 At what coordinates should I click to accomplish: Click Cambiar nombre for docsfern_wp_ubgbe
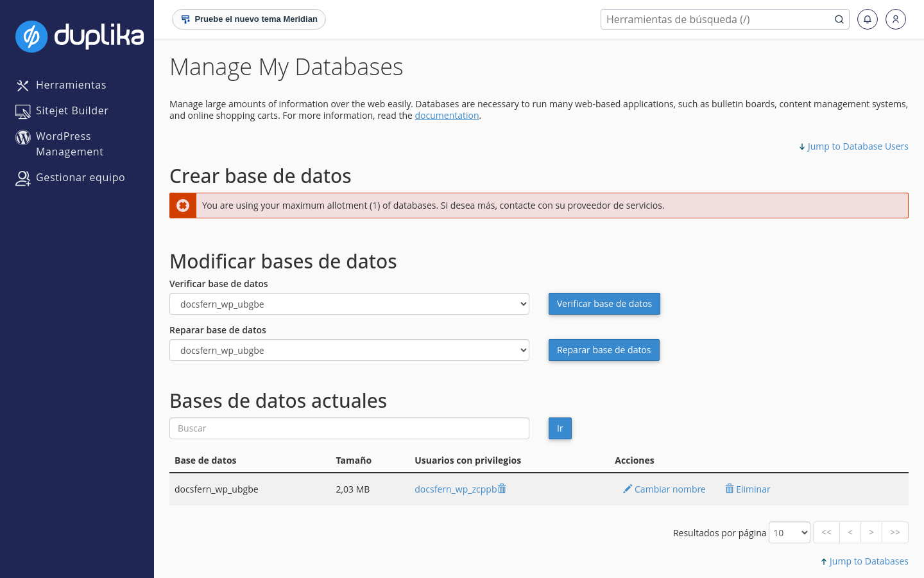(x=664, y=489)
